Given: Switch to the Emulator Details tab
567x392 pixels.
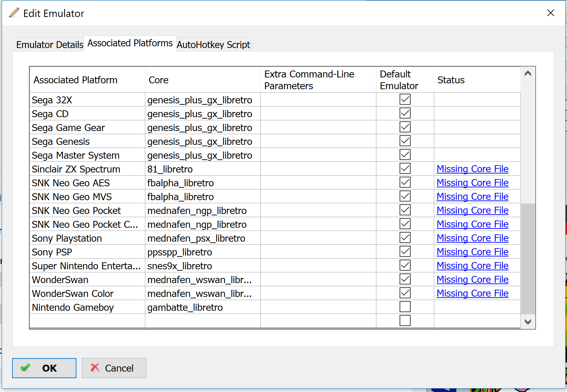Looking at the screenshot, I should 49,45.
